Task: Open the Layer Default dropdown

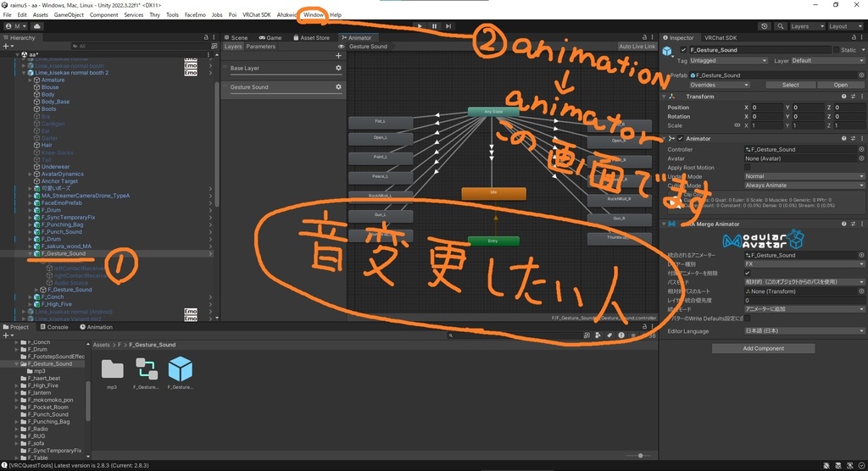Action: [x=828, y=61]
